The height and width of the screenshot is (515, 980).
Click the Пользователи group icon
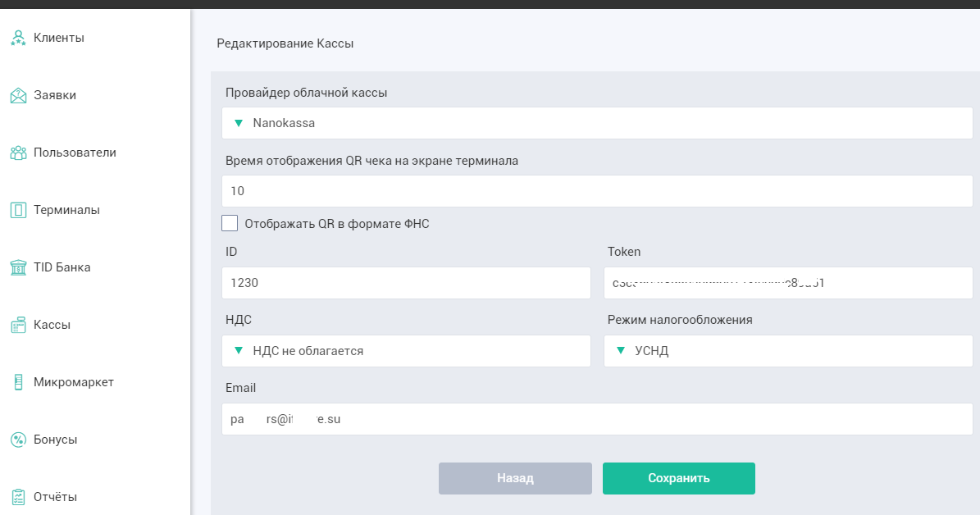tap(18, 153)
